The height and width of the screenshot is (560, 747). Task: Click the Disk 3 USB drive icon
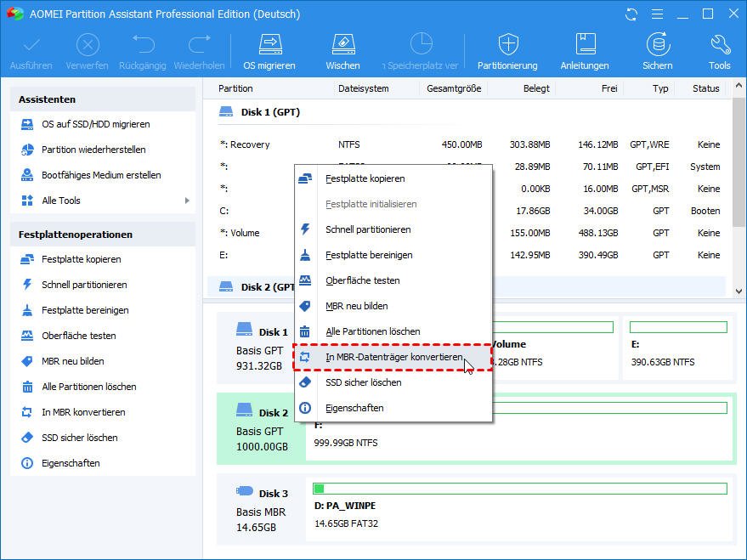coord(245,490)
